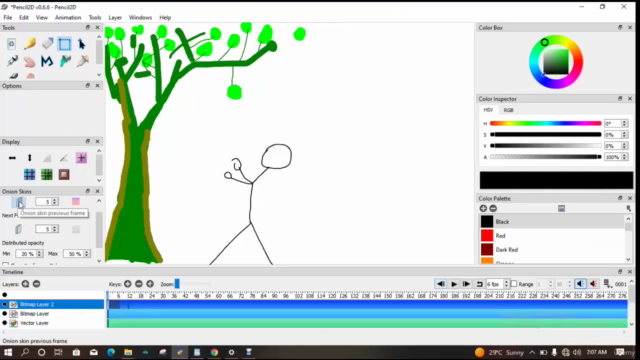This screenshot has height=360, width=640.
Task: Select the Pencil tool
Action: pyautogui.click(x=30, y=43)
